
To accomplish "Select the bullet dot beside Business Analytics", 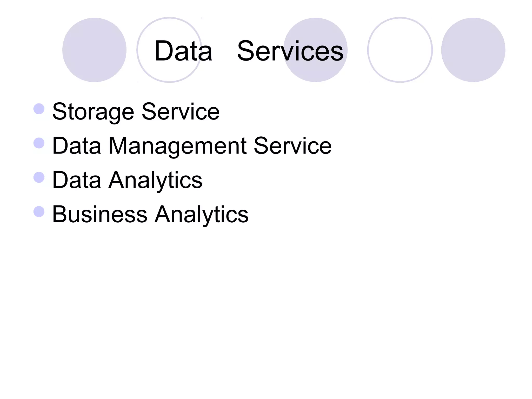I will (39, 211).
